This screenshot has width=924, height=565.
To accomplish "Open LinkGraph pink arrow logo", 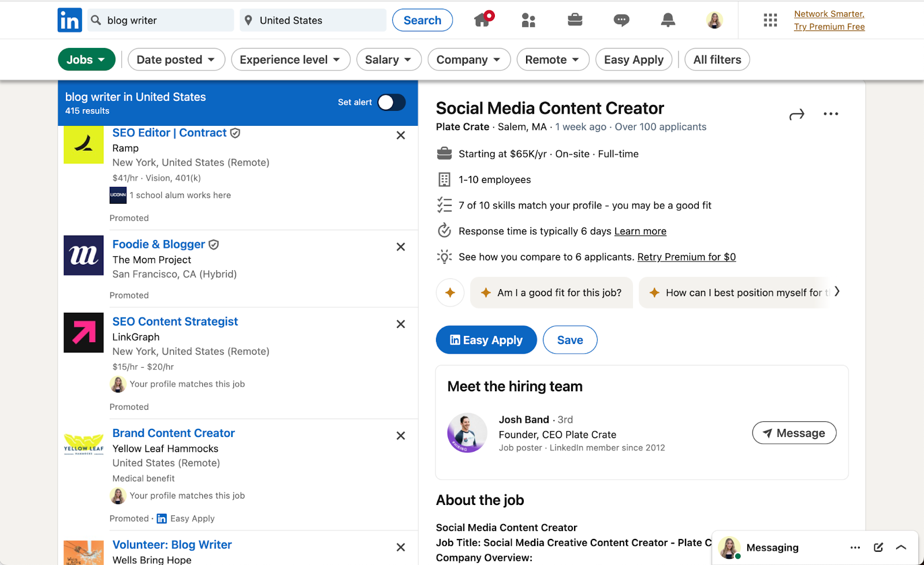I will (84, 332).
